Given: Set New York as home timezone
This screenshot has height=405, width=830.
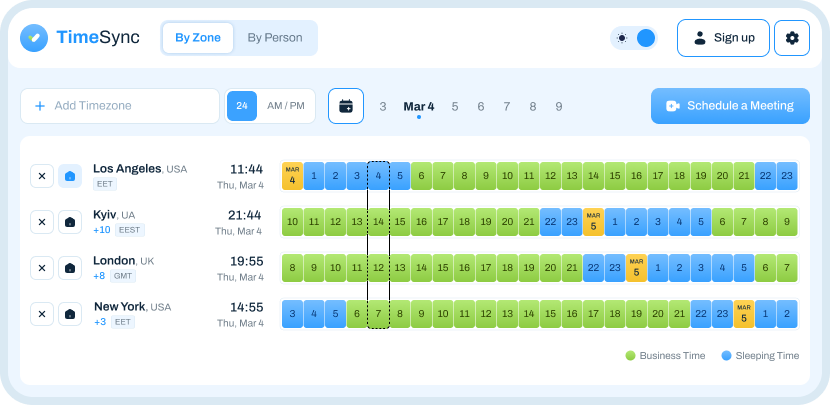Looking at the screenshot, I should 70,314.
